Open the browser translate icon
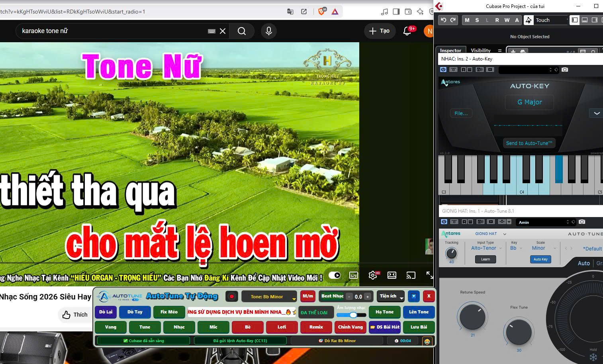Screen dimensions: 603x364 point(290,12)
